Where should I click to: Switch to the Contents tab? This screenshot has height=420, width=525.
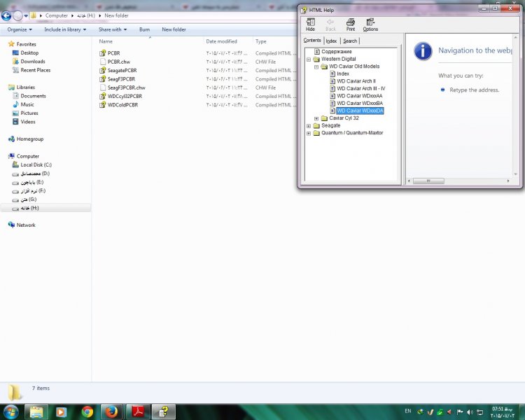[312, 40]
